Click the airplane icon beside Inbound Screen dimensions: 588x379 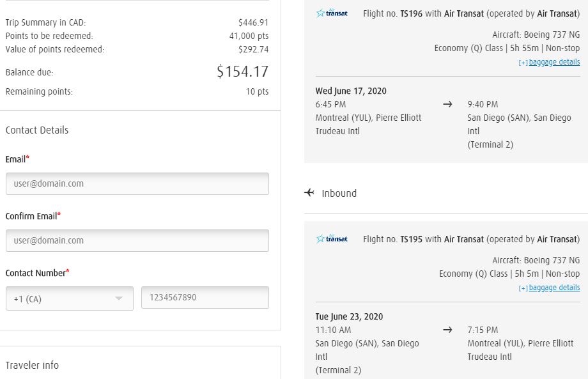click(309, 192)
